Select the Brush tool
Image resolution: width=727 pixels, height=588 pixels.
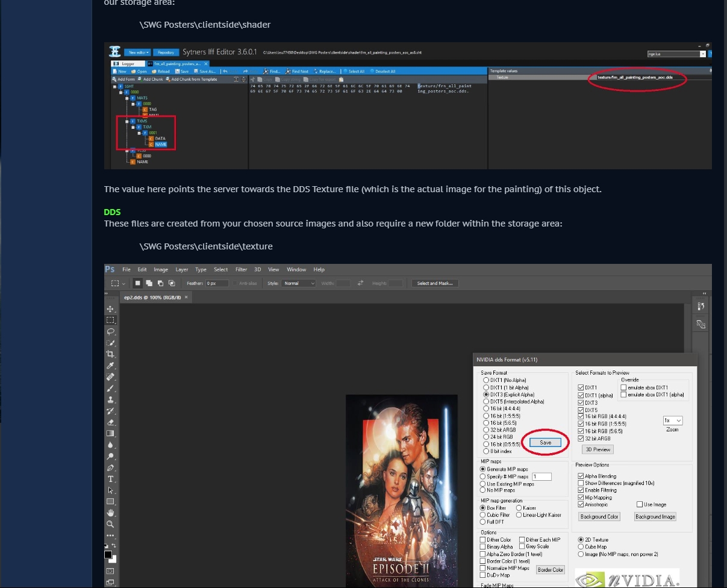[111, 389]
